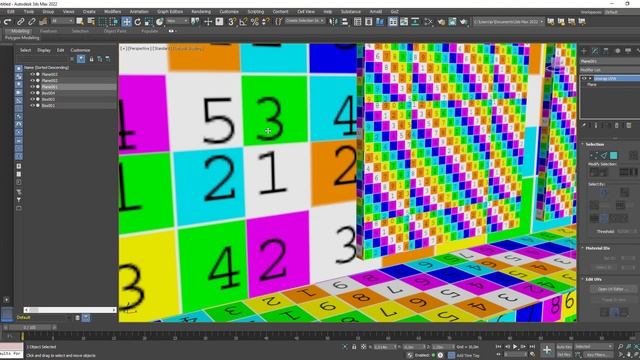640x360 pixels.
Task: Open the Hierarchy command panel tab
Action: [x=606, y=51]
